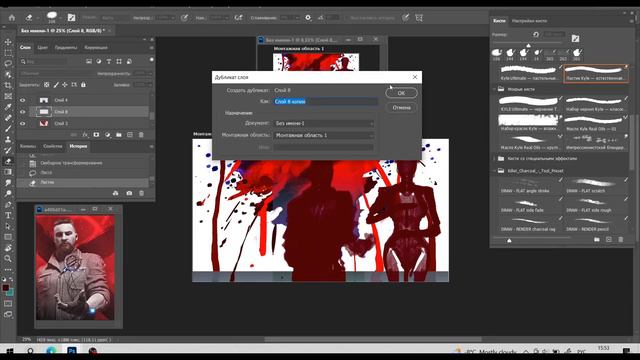Click the foreground color swatch
Image resolution: width=640 pixels, height=360 pixels.
pos(6,288)
